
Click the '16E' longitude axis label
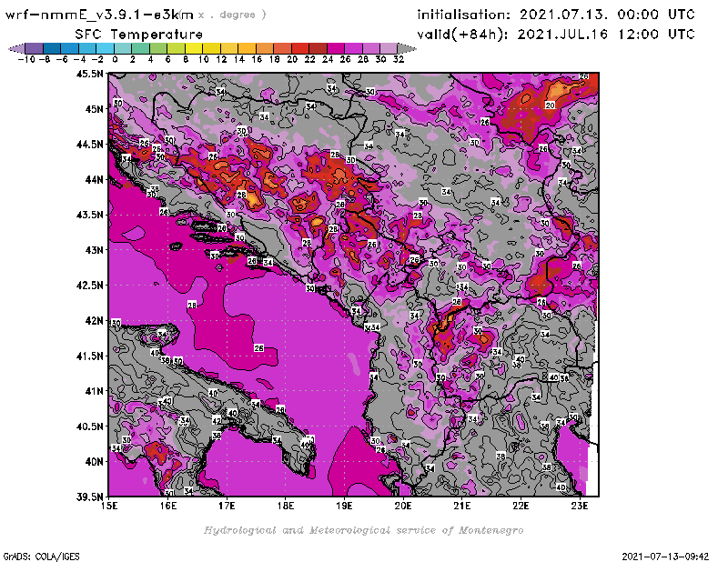point(168,506)
